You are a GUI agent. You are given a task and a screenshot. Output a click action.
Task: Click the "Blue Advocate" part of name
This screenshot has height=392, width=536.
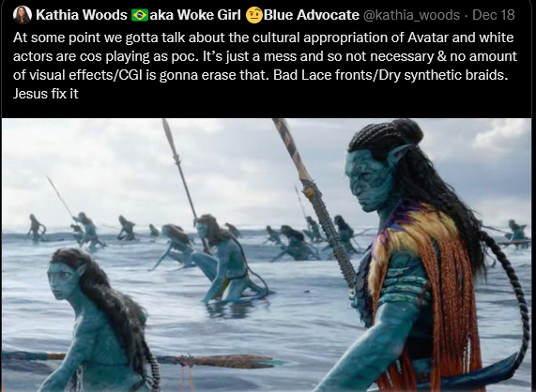point(312,15)
